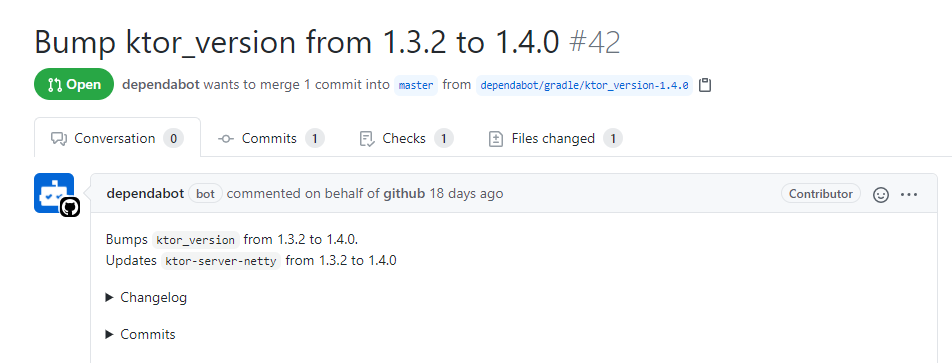952x363 pixels.
Task: Click the 18 days ago timestamp
Action: tap(466, 194)
